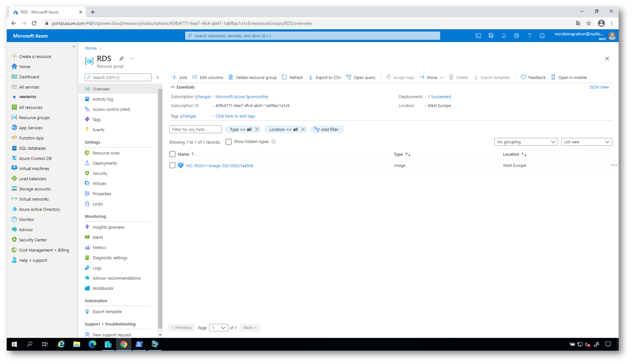Open Storage accounts from favorites
Screen dimensions: 632x364
click(34, 189)
